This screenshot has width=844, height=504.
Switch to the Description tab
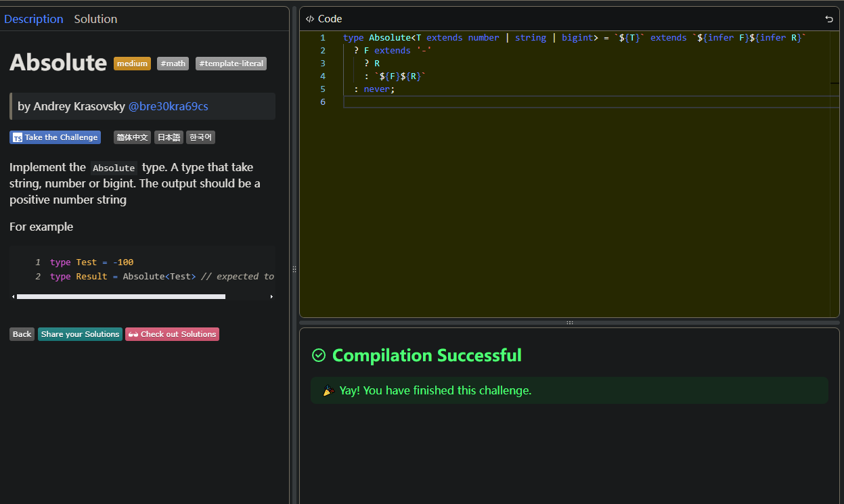coord(34,19)
